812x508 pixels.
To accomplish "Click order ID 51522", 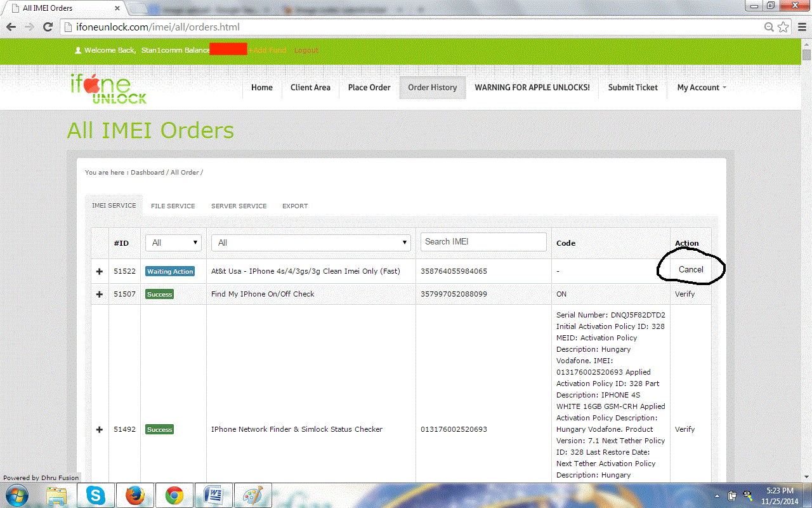I will coord(124,271).
